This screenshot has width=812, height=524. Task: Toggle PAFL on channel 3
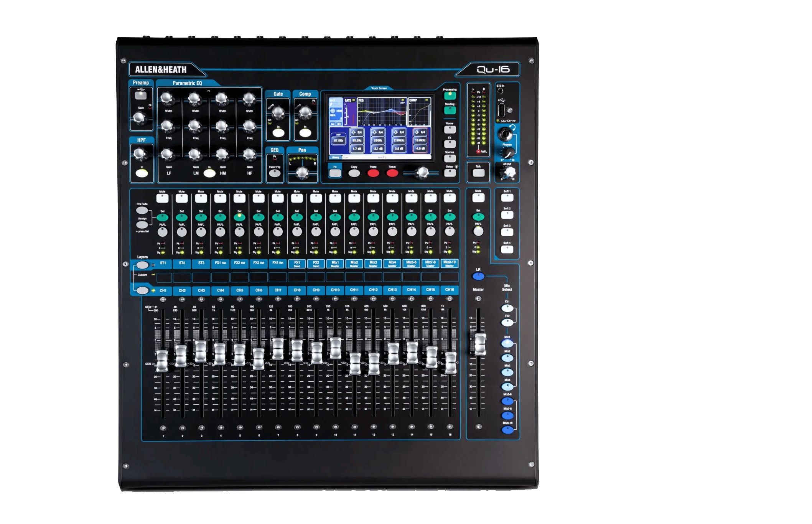tap(201, 232)
